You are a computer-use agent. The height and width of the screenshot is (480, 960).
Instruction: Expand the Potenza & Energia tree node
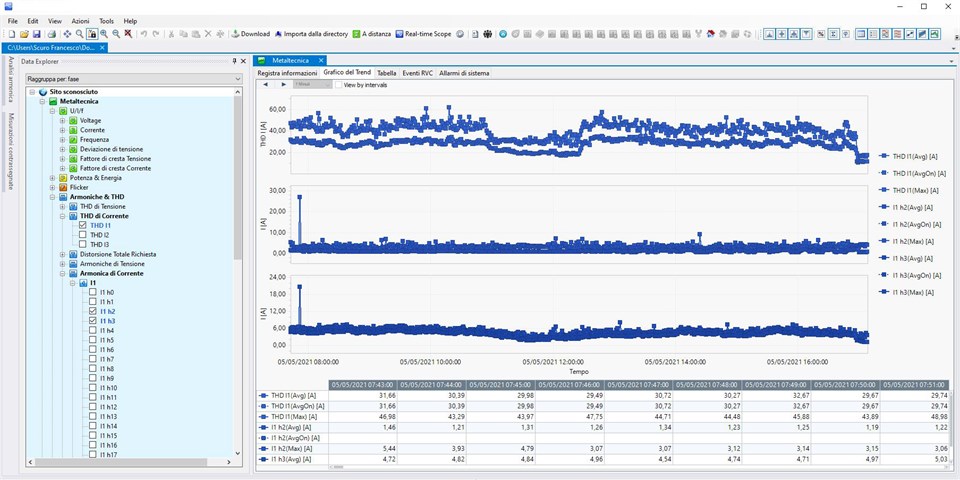click(53, 178)
